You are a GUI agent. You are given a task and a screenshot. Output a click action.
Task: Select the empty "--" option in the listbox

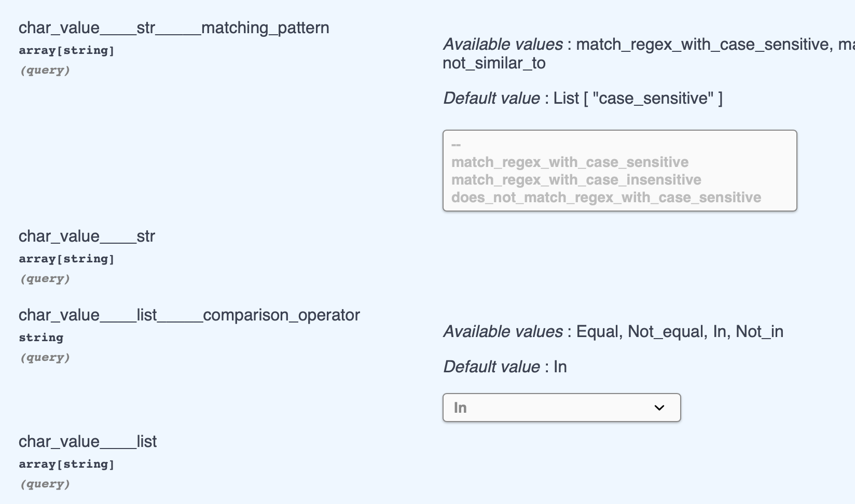[456, 145]
